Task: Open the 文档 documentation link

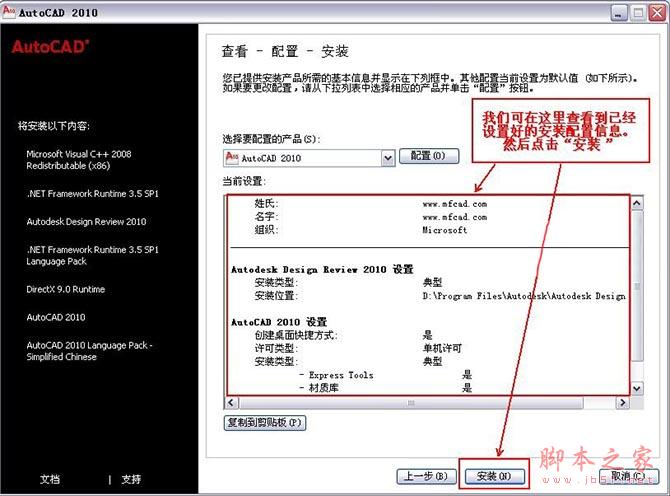Action: tap(50, 479)
